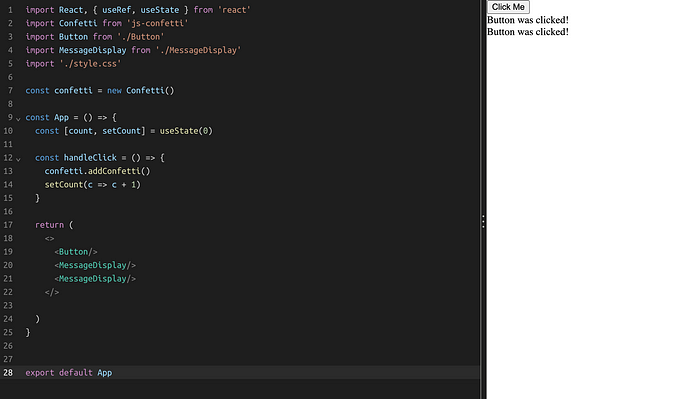This screenshot has width=700, height=399.
Task: Click <MessageDisplay/> on line 20
Action: 95,265
